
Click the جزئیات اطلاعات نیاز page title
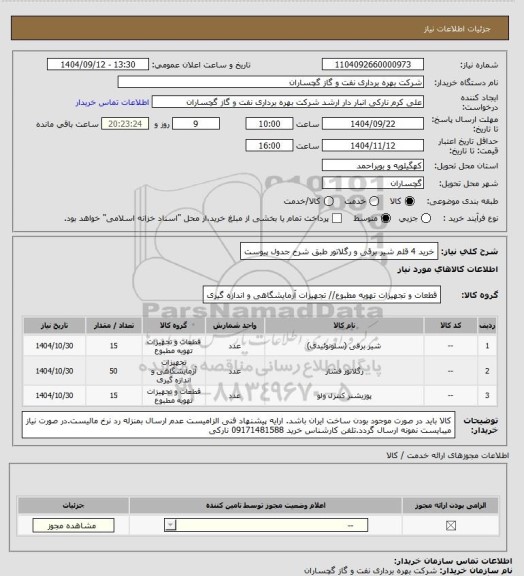(x=457, y=29)
